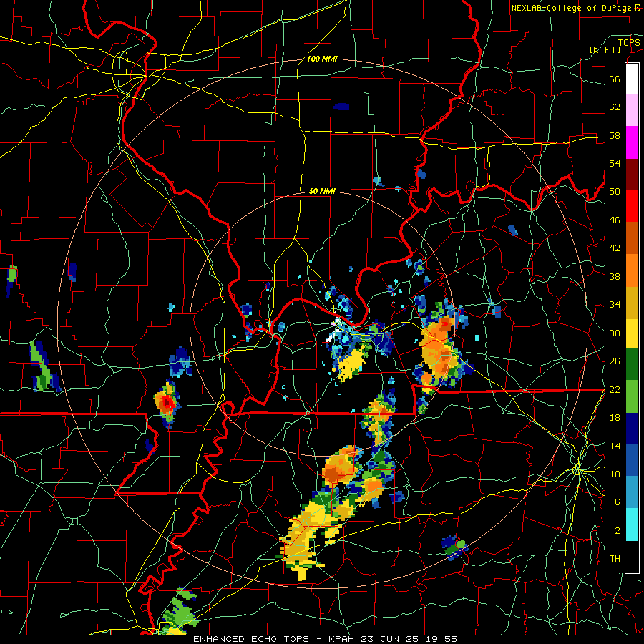Click the navy blue legend swatch
Screen dimensions: 644x644
point(632,429)
